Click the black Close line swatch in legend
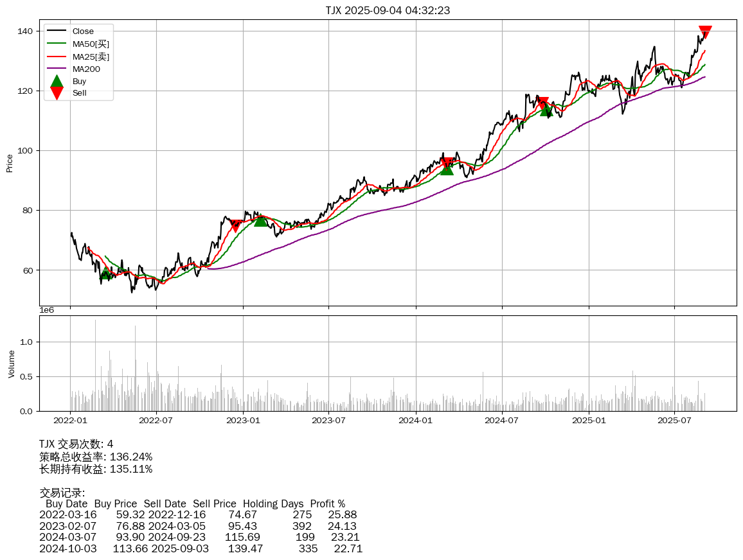The width and height of the screenshot is (743, 560). click(x=57, y=31)
